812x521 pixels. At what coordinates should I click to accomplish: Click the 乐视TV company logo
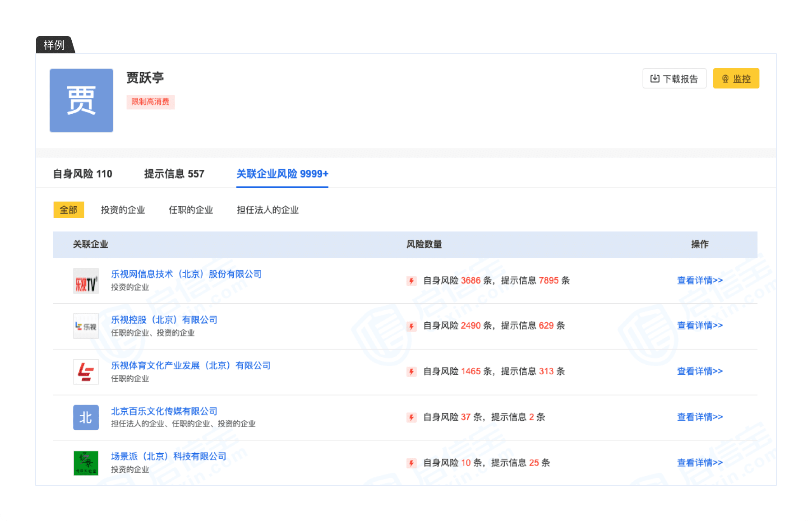[x=86, y=281]
